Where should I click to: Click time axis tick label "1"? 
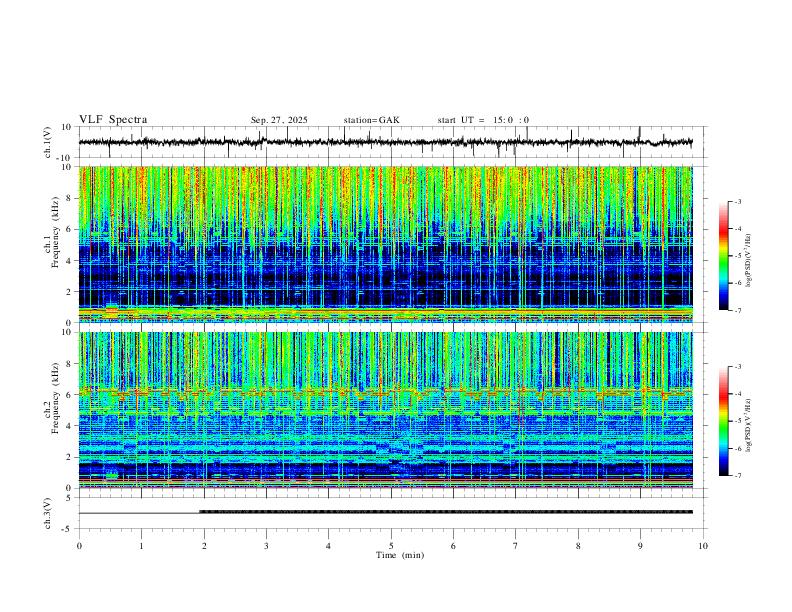pos(141,546)
